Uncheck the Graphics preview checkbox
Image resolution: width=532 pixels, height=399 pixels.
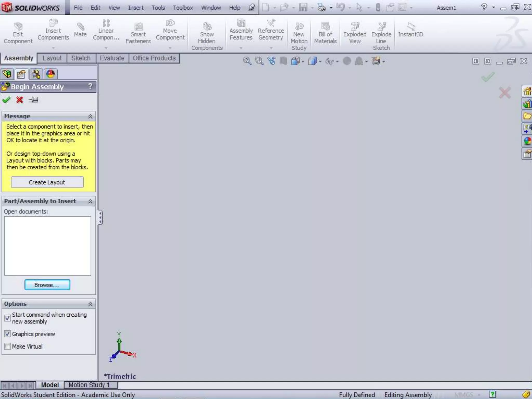pyautogui.click(x=8, y=334)
